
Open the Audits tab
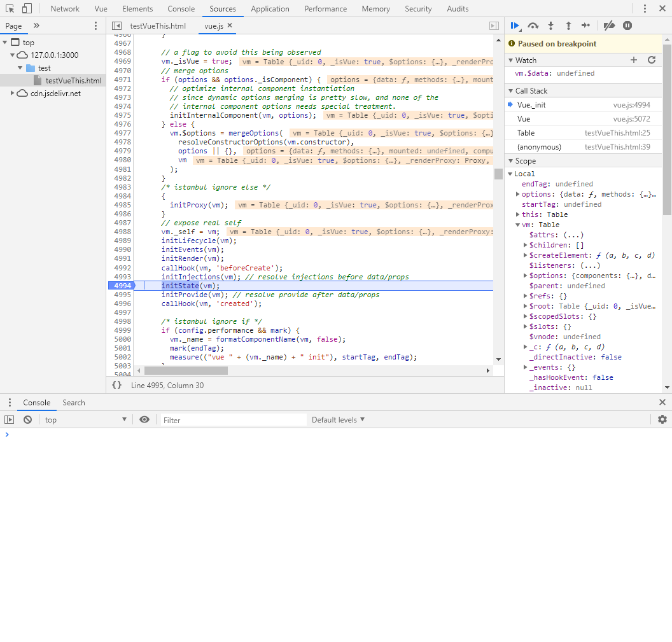[x=458, y=8]
